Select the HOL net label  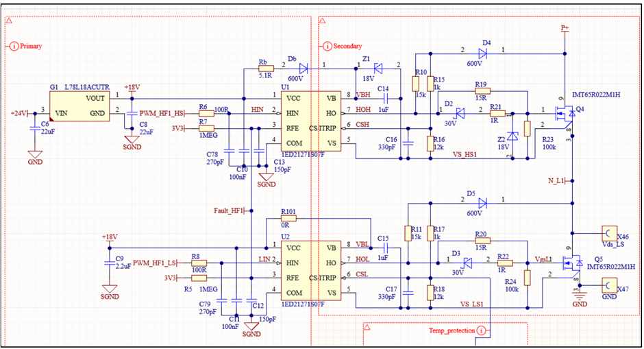pos(362,259)
